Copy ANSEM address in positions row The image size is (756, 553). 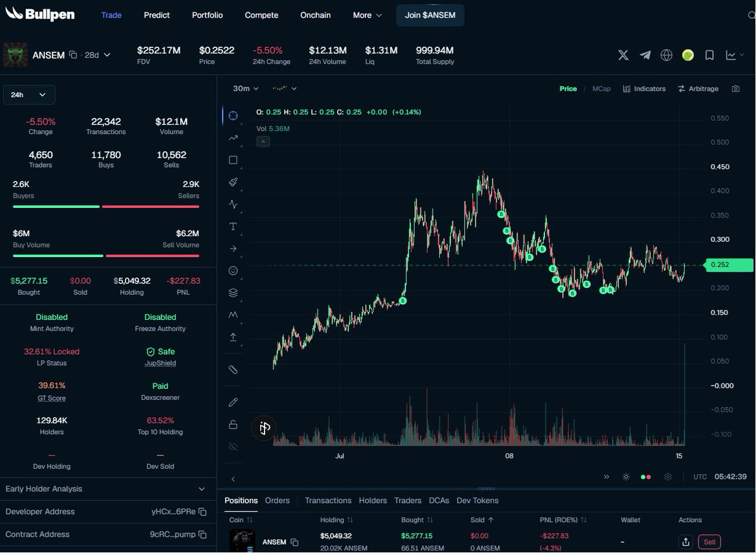[x=294, y=542]
